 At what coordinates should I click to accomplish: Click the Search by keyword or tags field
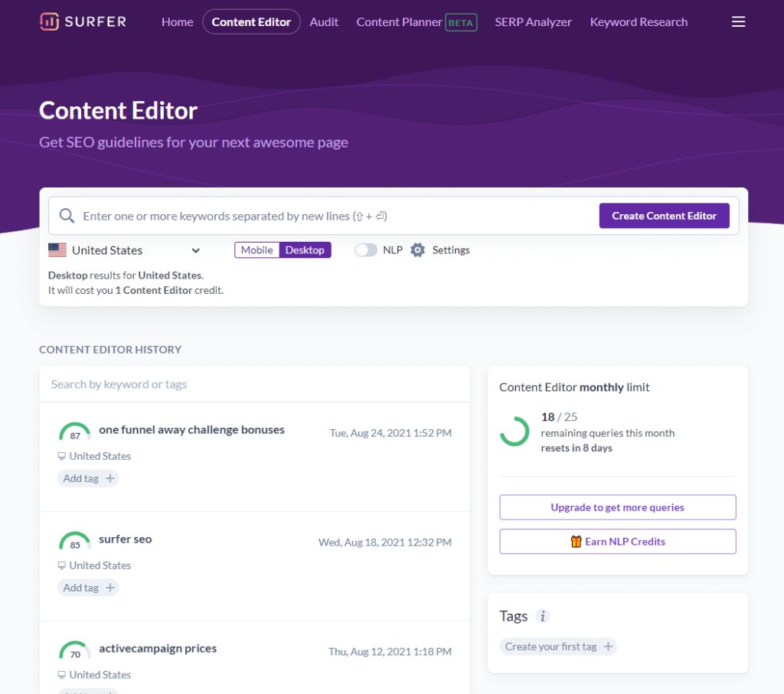254,384
